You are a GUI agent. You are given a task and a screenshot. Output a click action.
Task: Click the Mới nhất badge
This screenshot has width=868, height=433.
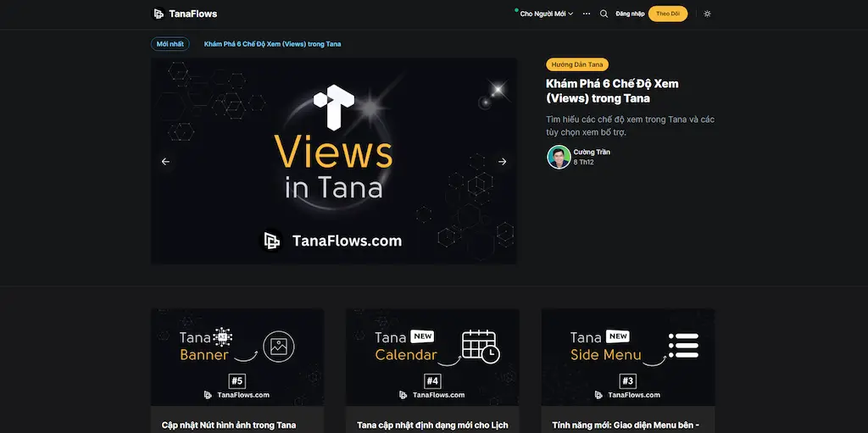[170, 44]
